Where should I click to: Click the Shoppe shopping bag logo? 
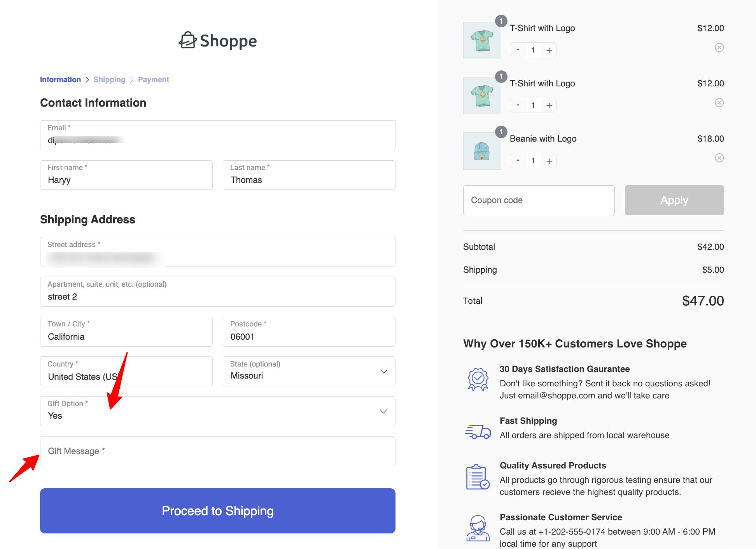188,40
